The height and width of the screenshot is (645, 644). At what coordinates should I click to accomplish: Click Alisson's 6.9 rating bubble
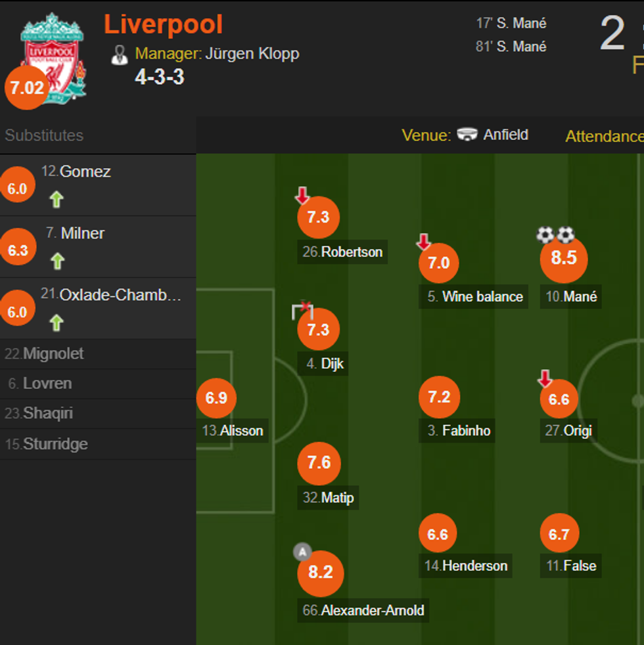[x=216, y=398]
